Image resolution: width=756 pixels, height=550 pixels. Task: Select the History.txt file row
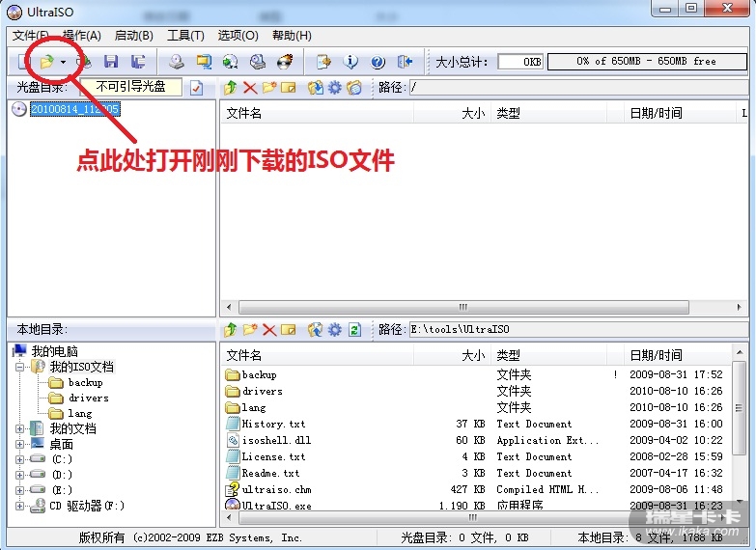474,424
